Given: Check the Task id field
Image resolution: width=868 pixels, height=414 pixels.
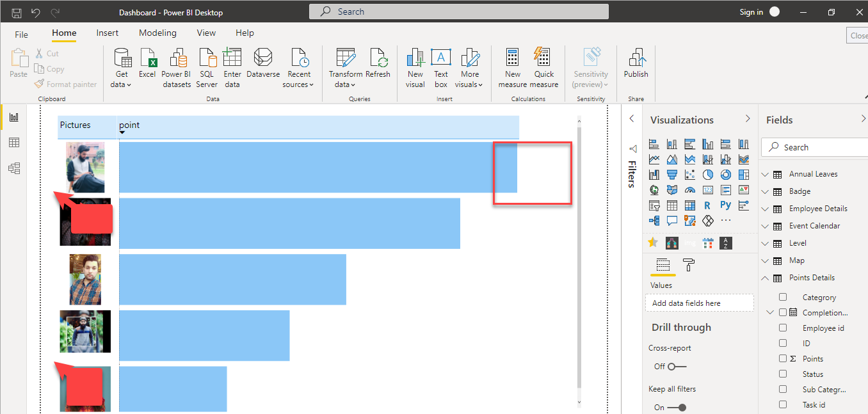Looking at the screenshot, I should [x=783, y=404].
